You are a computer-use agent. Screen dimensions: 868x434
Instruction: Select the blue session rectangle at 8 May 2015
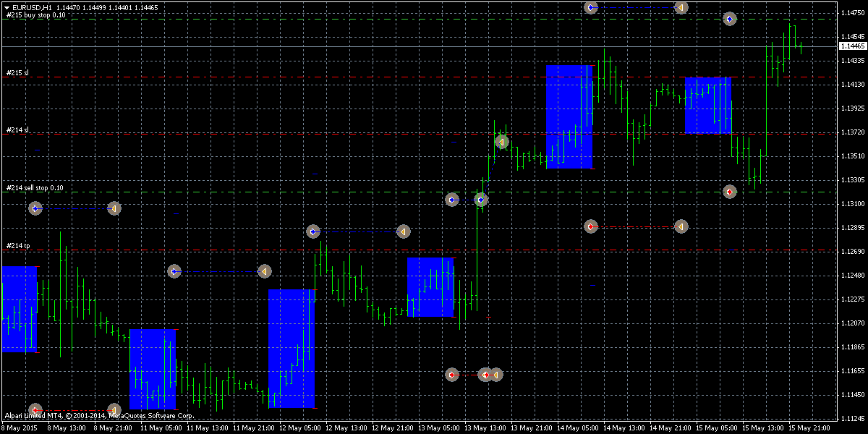(20, 309)
